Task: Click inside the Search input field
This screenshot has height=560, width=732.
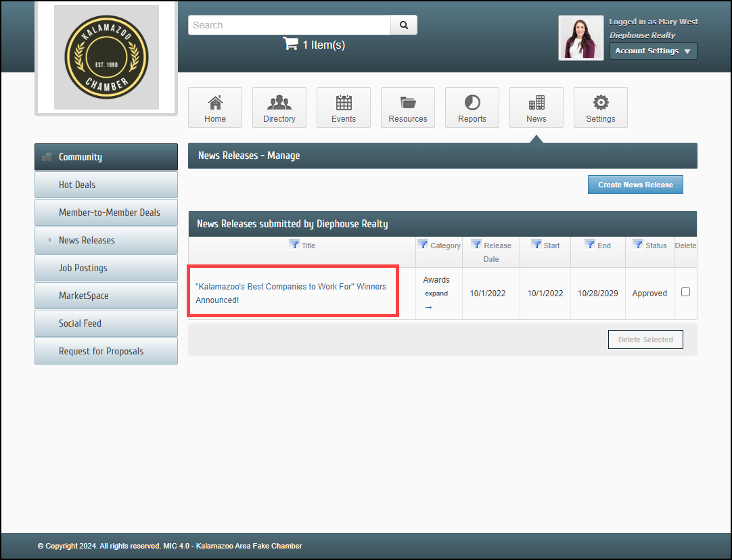Action: pyautogui.click(x=289, y=25)
